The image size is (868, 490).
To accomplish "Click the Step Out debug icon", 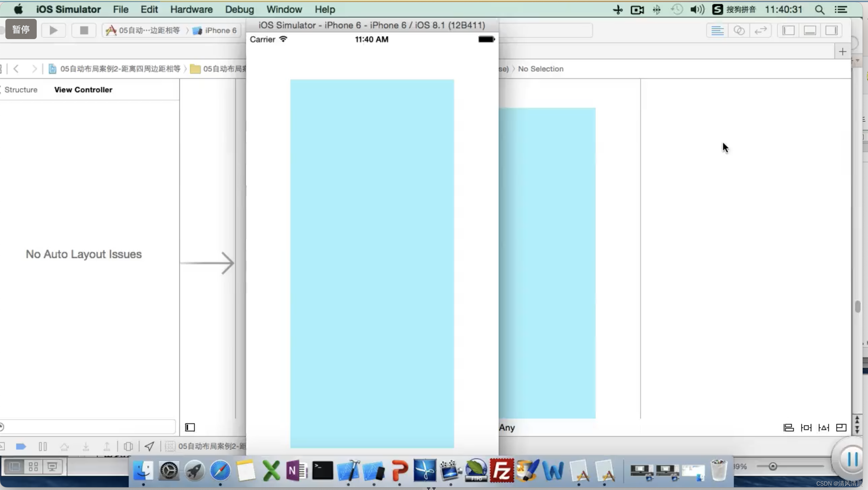I will coord(107,447).
